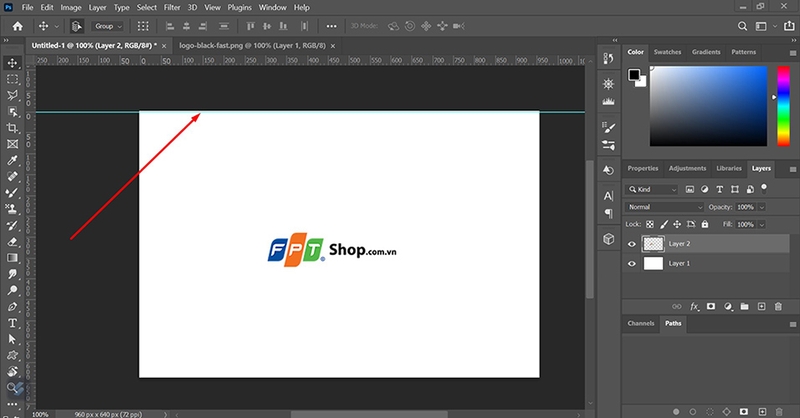Toggle lock image pixels brush icon

[x=664, y=224]
